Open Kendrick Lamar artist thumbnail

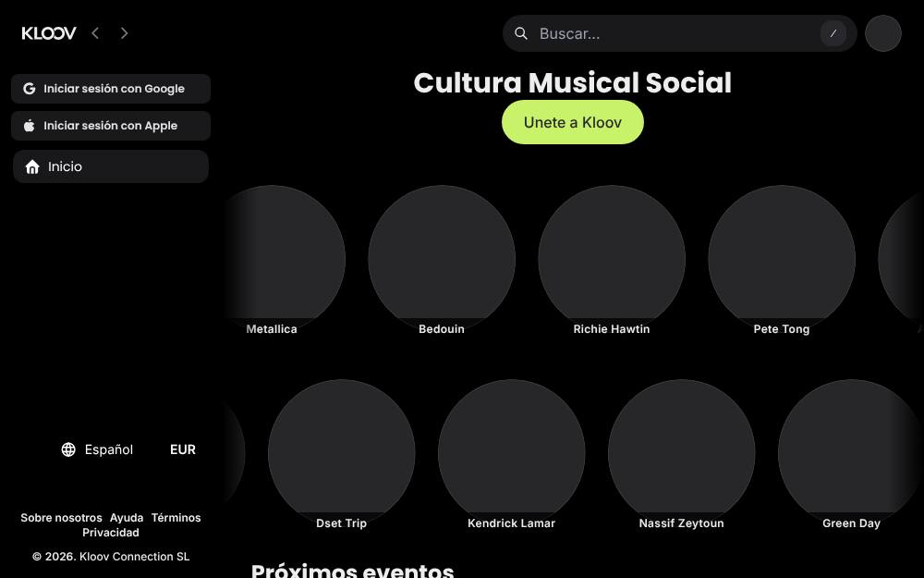point(512,454)
